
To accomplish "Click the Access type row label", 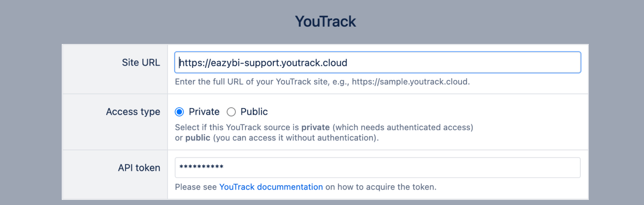I will pyautogui.click(x=133, y=112).
